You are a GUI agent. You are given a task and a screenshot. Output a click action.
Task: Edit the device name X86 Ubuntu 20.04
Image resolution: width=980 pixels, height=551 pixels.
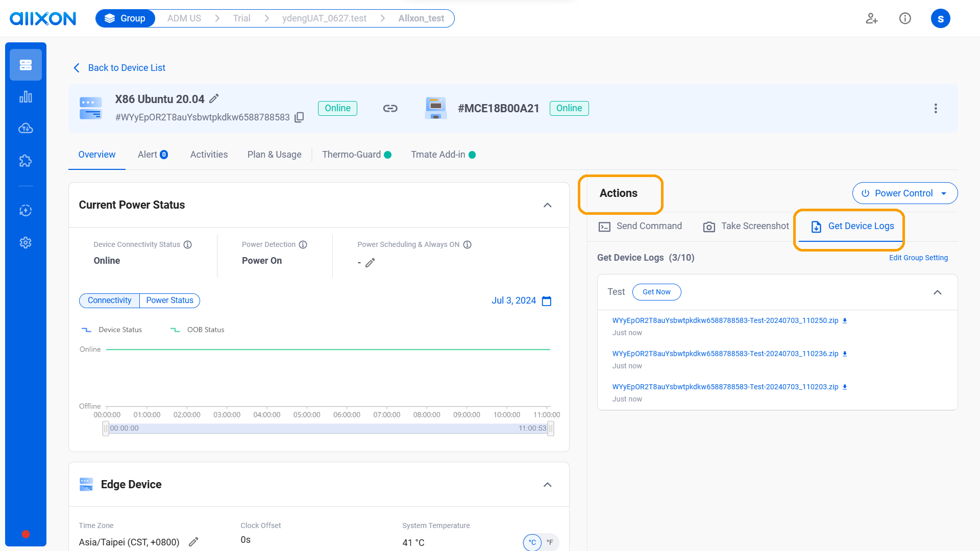[x=214, y=98]
